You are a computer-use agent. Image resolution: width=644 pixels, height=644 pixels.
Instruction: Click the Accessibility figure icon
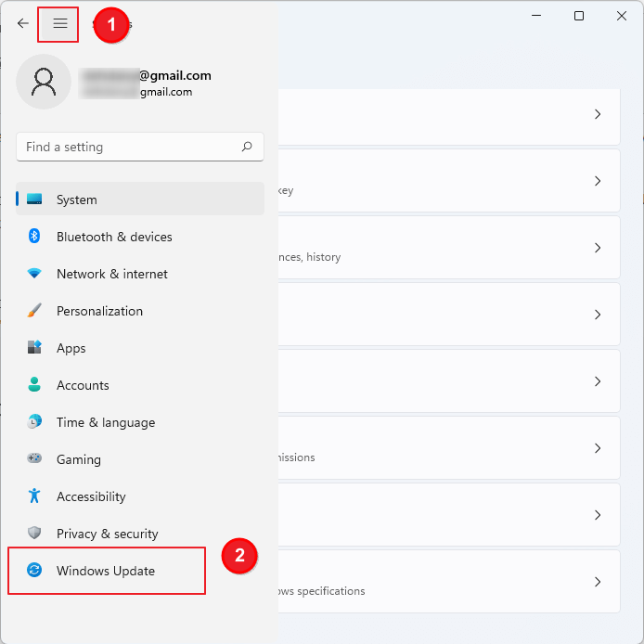(x=34, y=496)
